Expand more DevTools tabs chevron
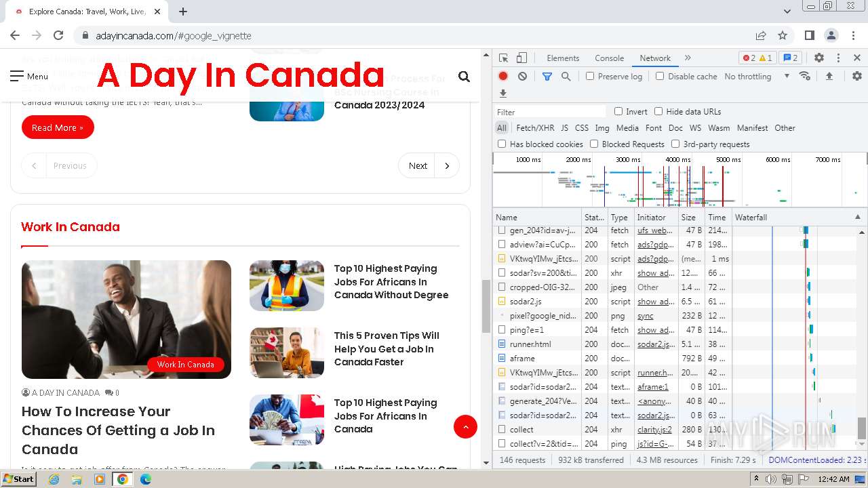The width and height of the screenshot is (868, 488). (x=688, y=58)
